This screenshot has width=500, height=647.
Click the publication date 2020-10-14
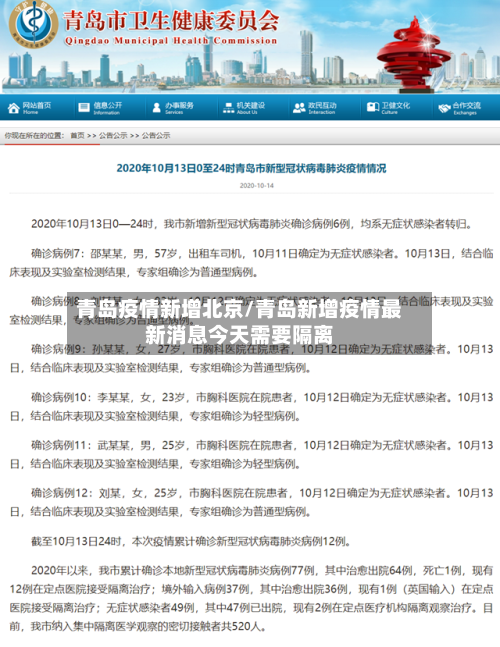[257, 186]
